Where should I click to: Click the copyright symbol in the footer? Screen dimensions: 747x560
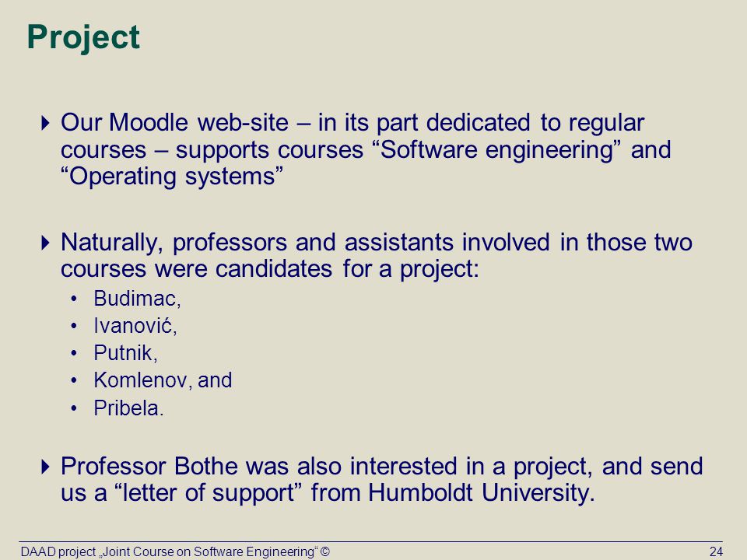tap(325, 551)
